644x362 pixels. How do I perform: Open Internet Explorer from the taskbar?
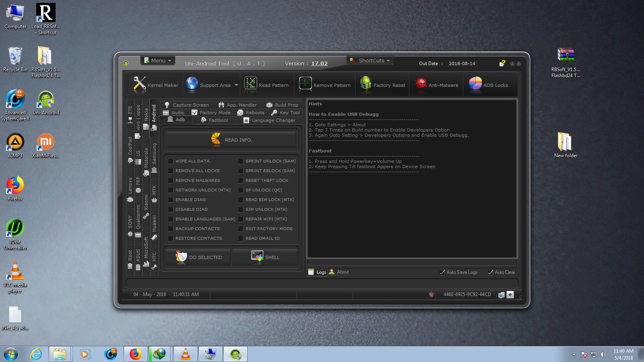point(36,354)
